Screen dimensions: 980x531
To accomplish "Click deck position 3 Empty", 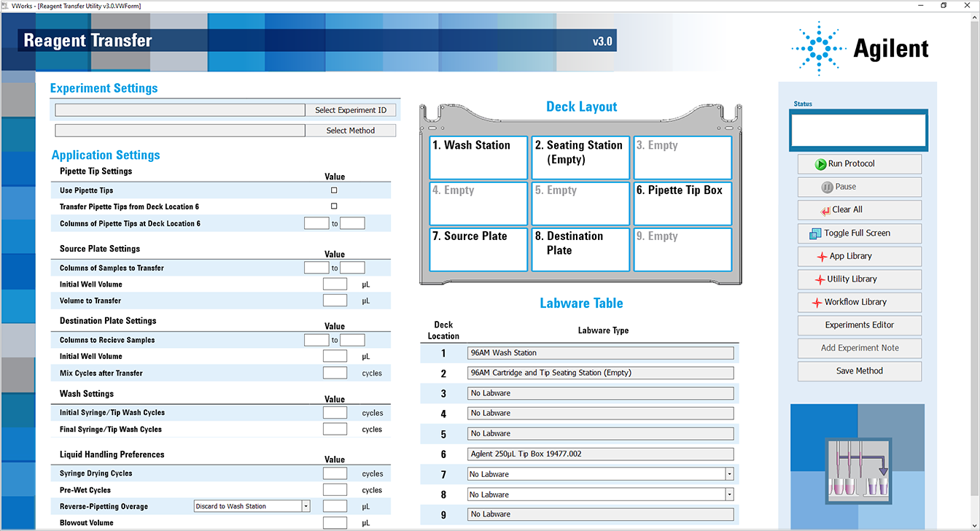I will tap(682, 158).
